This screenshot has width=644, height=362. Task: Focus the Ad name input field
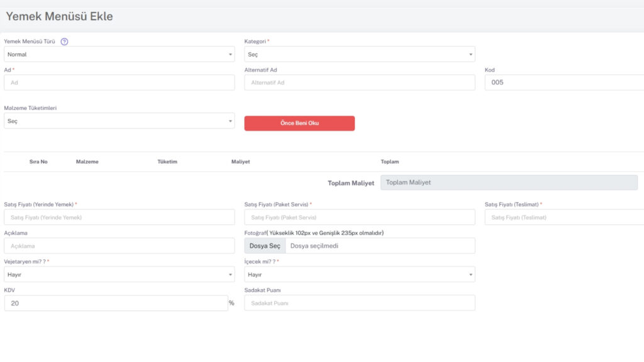(119, 82)
